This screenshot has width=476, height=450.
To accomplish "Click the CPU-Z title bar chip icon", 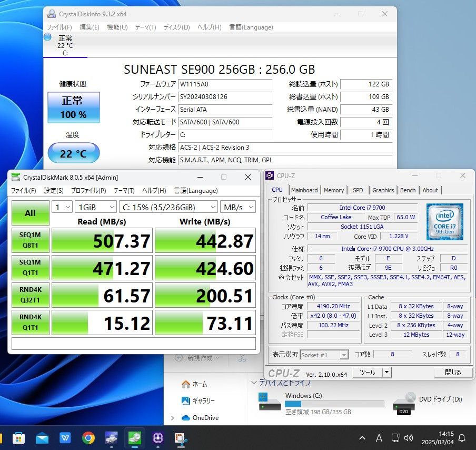I will pyautogui.click(x=270, y=175).
